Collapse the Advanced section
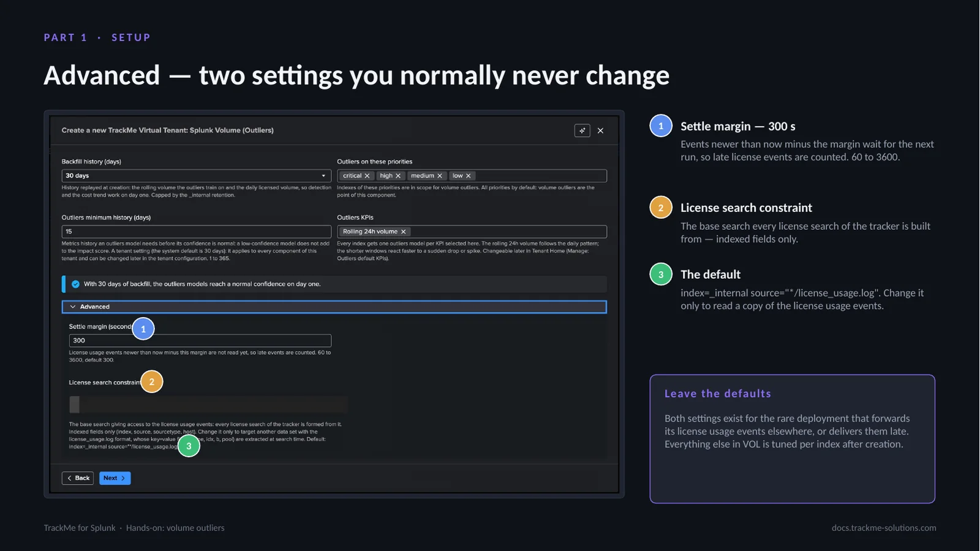 [334, 306]
